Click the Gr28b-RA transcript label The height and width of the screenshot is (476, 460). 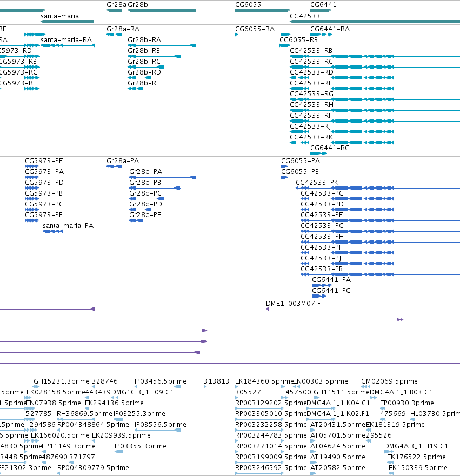[x=144, y=40]
